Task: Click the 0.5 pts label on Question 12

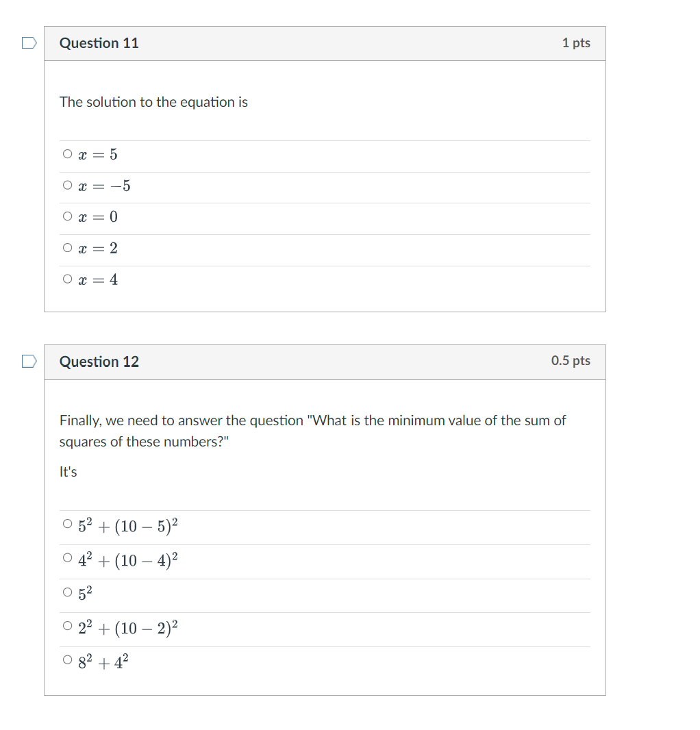Action: pos(571,361)
